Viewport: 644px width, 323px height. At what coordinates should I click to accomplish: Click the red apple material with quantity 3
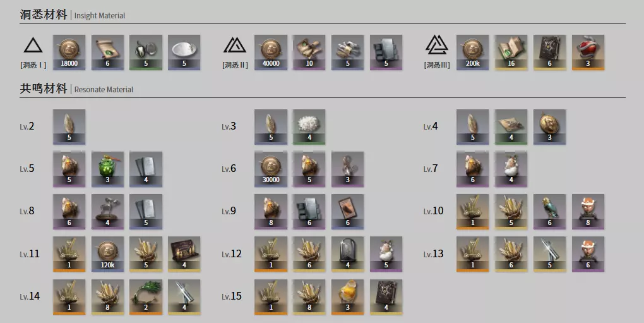[588, 52]
